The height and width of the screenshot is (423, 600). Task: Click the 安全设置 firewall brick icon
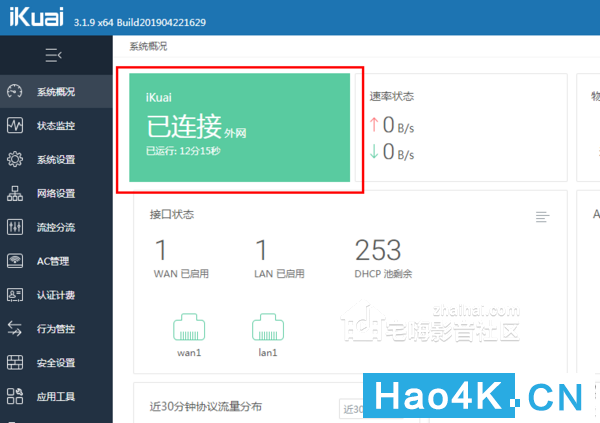[15, 363]
